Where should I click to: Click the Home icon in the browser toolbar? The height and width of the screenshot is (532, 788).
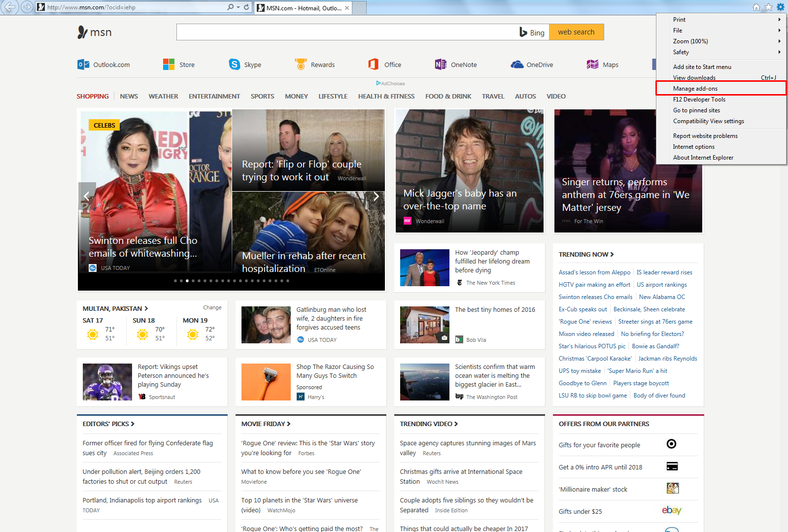tap(756, 7)
